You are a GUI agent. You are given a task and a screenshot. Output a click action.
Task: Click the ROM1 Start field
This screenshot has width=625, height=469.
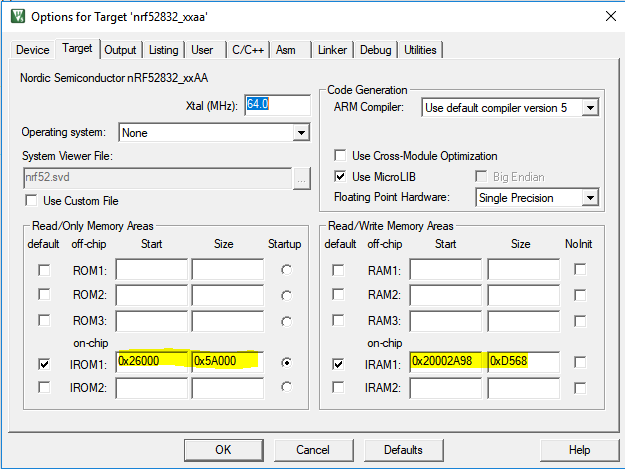(151, 269)
